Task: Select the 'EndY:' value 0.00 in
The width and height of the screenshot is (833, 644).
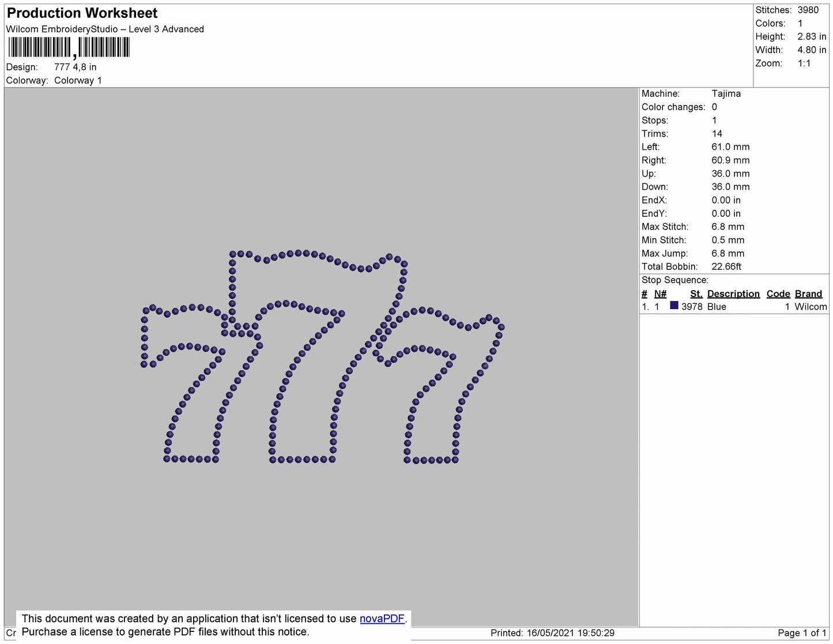Action: (726, 213)
